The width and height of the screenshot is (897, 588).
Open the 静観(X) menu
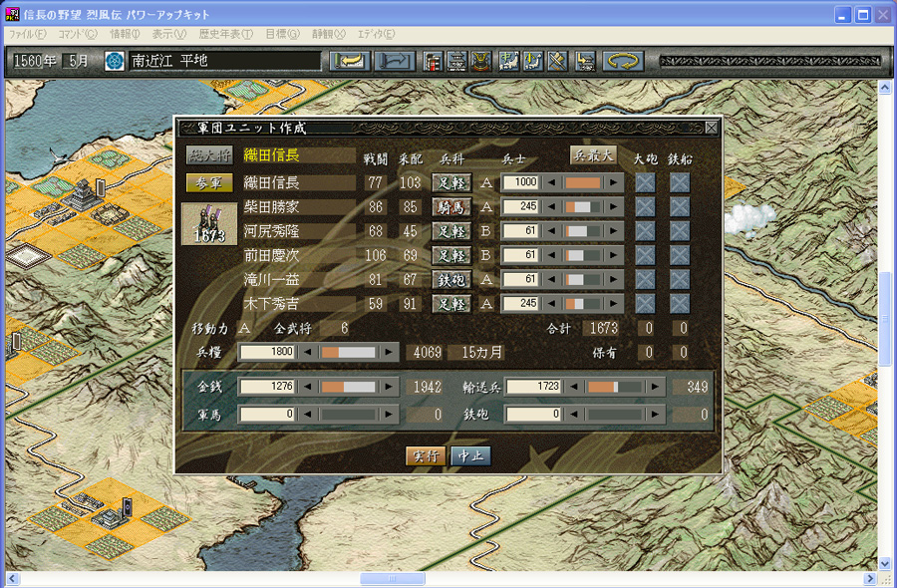329,34
